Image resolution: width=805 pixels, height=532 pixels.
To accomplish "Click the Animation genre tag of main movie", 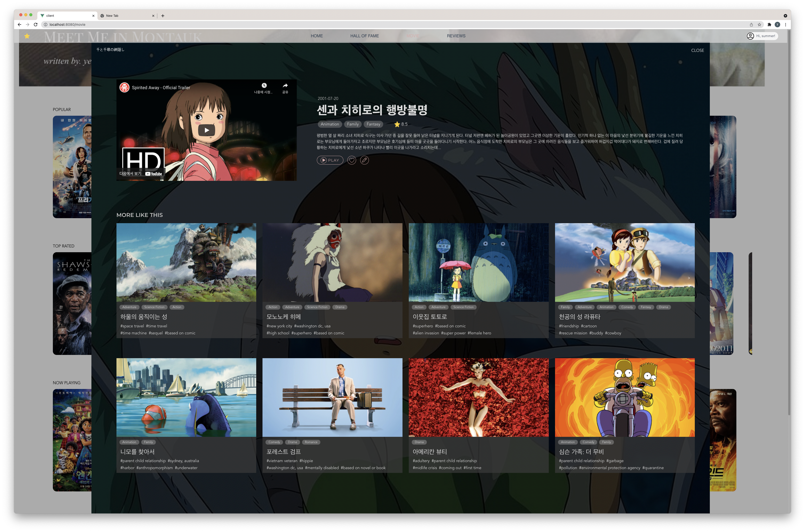I will coord(329,124).
